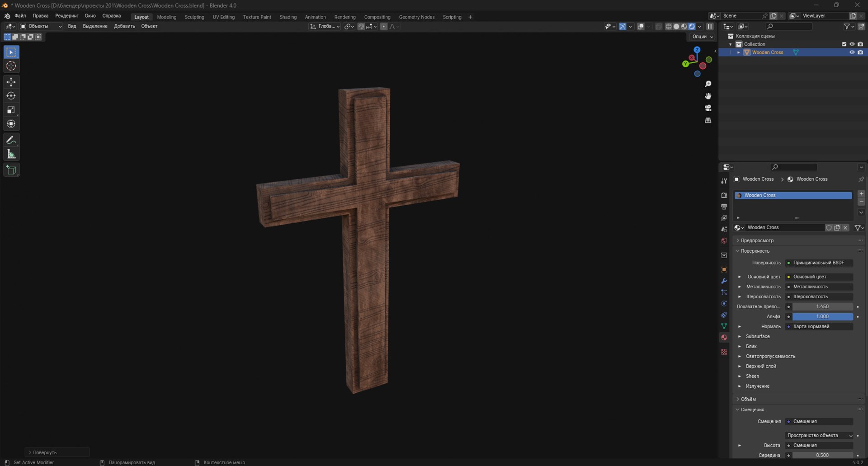Toggle viewport overlays button

tap(641, 27)
